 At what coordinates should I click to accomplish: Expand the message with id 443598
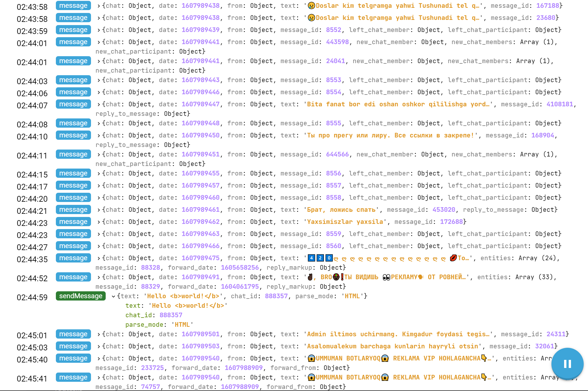click(99, 42)
